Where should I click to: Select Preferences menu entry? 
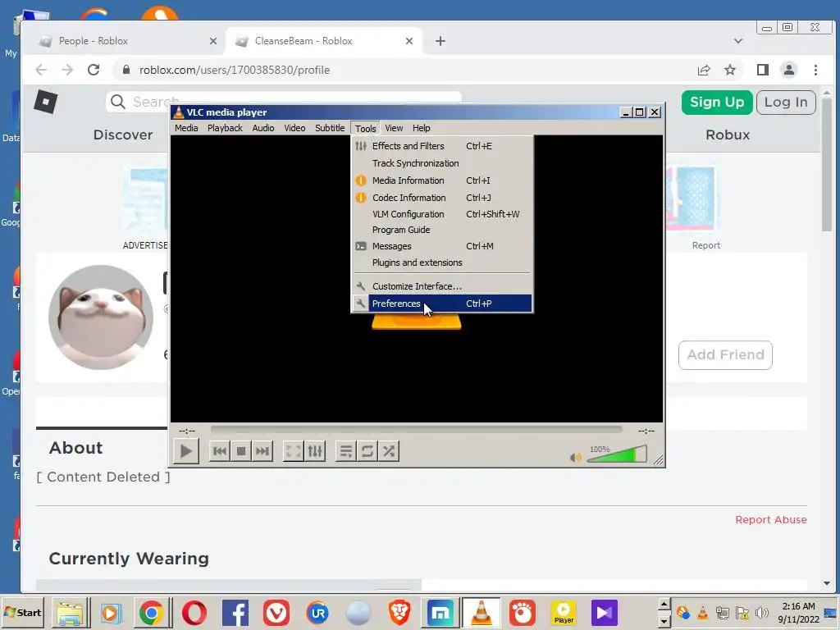(x=442, y=304)
